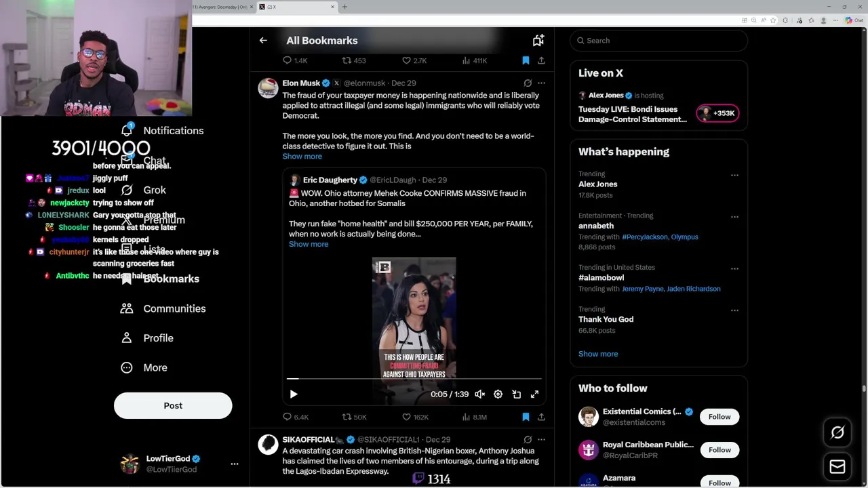868x488 pixels.
Task: Open the three-dot menu on the SIKAOFFICIAL post
Action: 541,440
